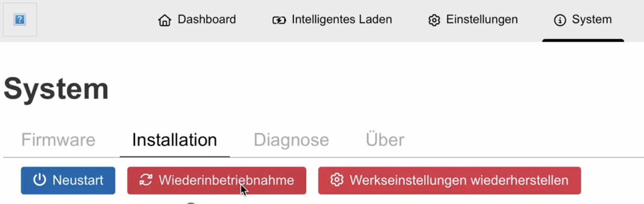Select the Installation tab
Image resolution: width=644 pixels, height=204 pixels.
[x=174, y=140]
